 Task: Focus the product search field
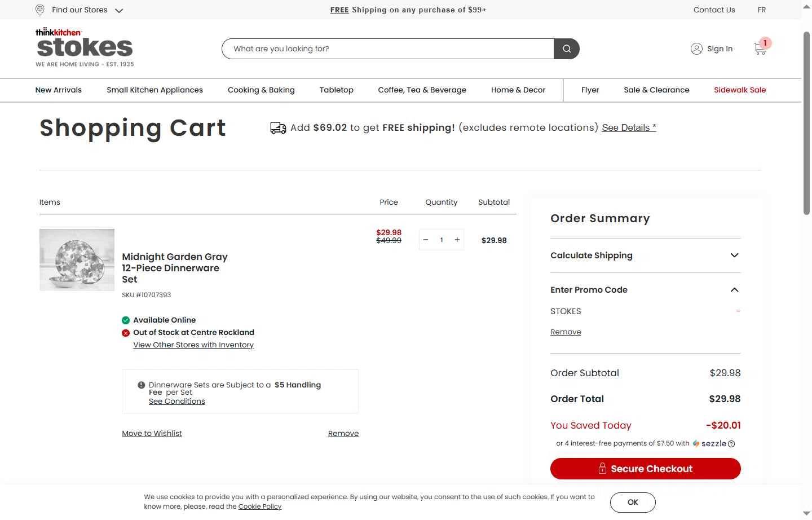[x=388, y=49]
